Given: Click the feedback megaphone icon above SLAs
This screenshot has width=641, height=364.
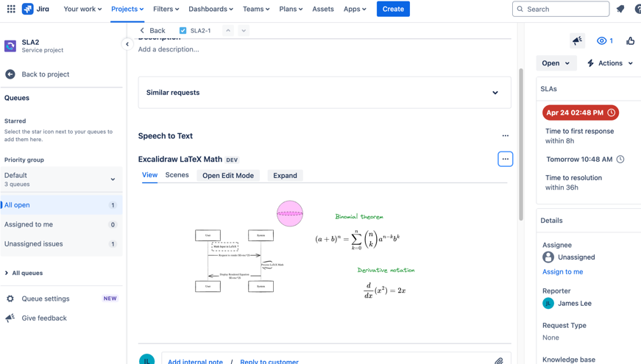Looking at the screenshot, I should pyautogui.click(x=577, y=40).
